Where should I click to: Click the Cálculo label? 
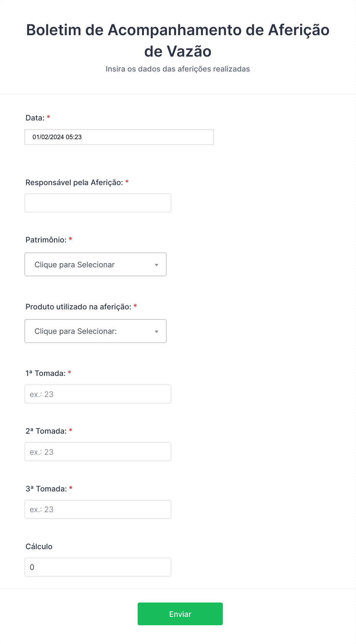pyautogui.click(x=39, y=546)
